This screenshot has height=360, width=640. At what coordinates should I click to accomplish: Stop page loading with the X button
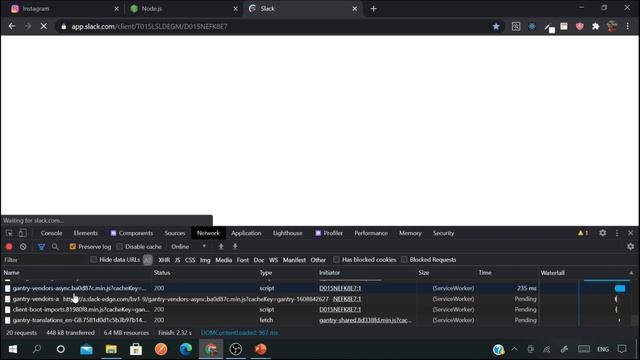click(x=44, y=27)
